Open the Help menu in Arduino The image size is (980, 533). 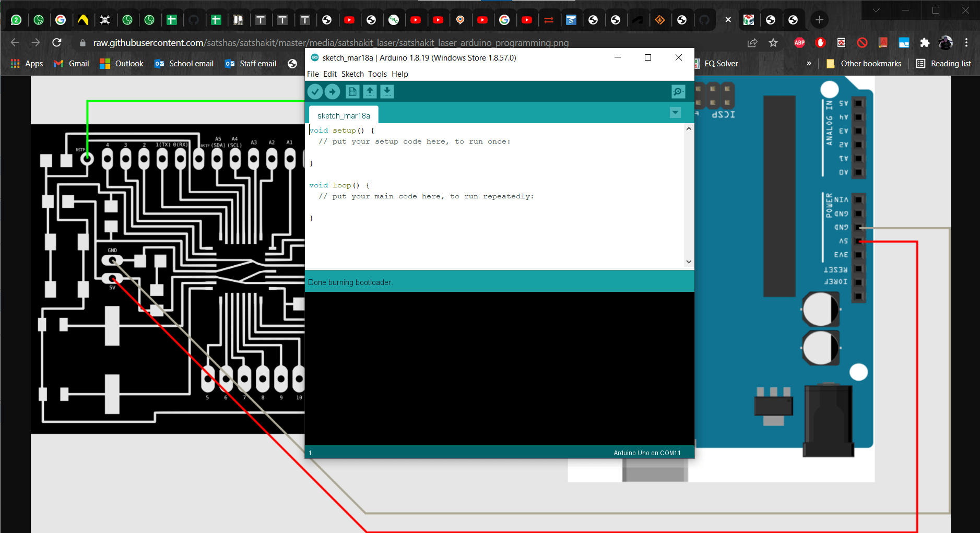pos(400,74)
